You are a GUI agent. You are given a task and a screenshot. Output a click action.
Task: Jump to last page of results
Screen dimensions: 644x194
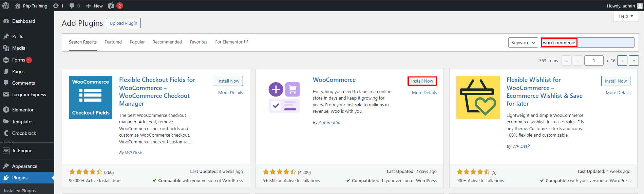[x=633, y=60]
